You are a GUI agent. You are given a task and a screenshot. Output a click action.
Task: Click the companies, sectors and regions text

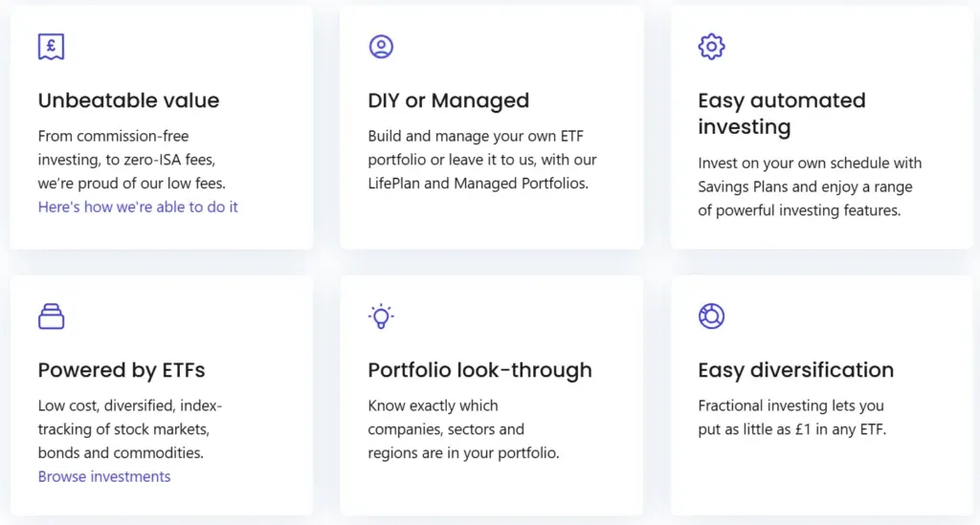[463, 429]
